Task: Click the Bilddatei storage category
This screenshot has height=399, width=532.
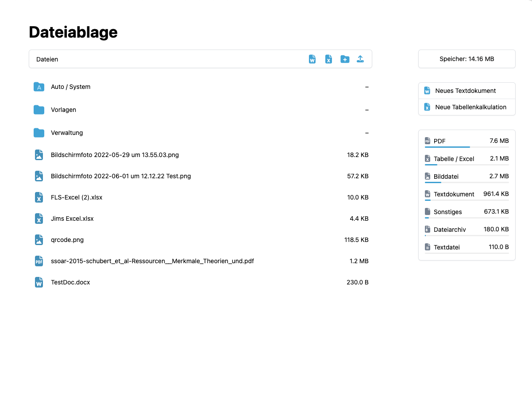Action: click(446, 176)
